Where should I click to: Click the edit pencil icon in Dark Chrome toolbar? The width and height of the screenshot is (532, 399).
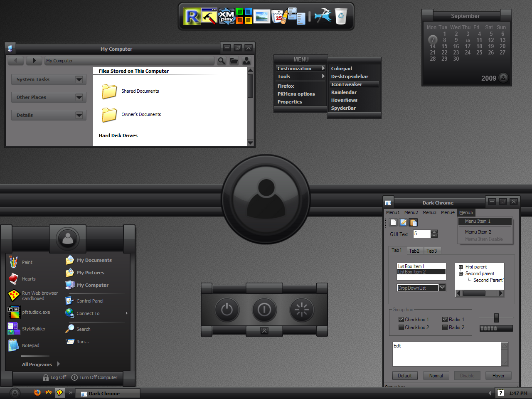click(x=403, y=222)
